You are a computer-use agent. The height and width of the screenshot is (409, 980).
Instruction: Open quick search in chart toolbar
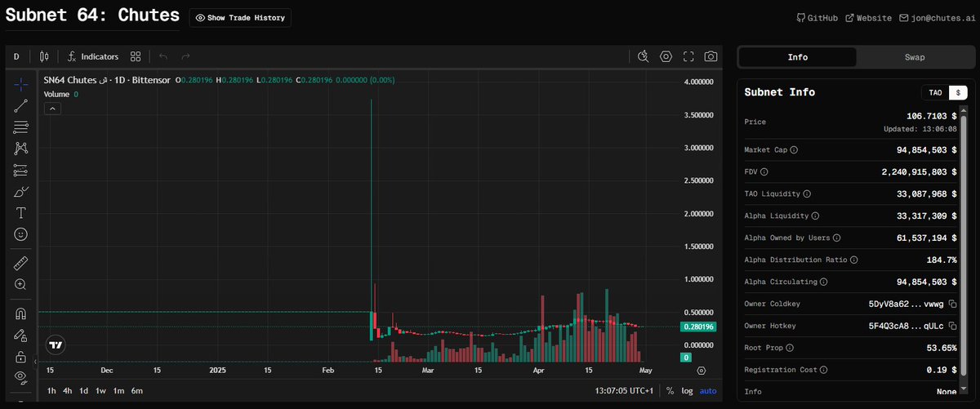[x=644, y=56]
